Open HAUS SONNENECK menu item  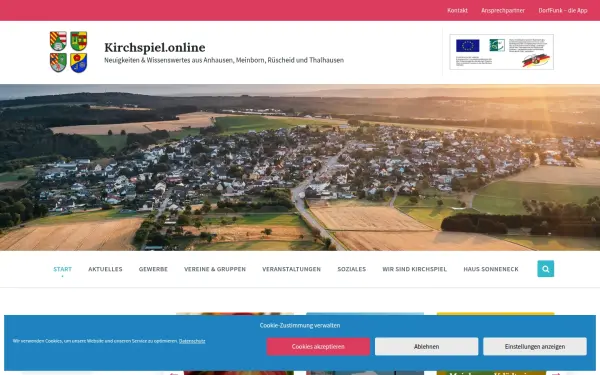coord(491,269)
